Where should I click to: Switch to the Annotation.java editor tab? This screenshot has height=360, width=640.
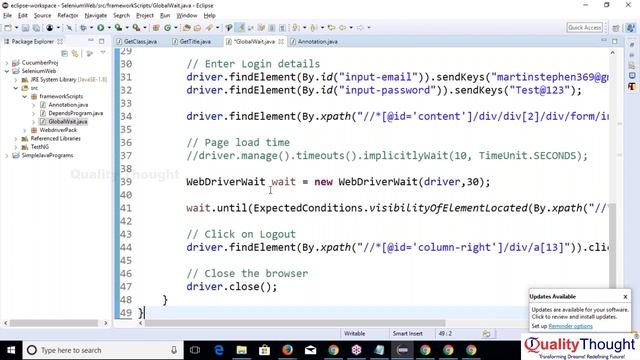(x=314, y=42)
